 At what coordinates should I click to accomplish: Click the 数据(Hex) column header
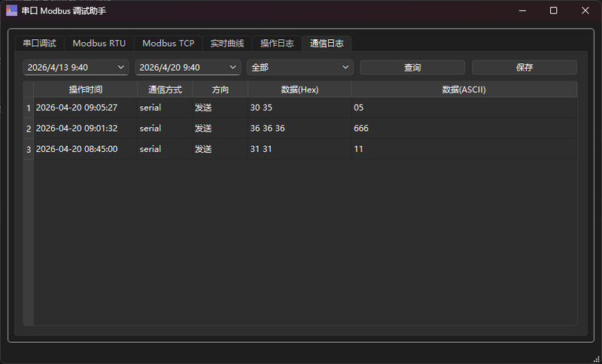[299, 89]
